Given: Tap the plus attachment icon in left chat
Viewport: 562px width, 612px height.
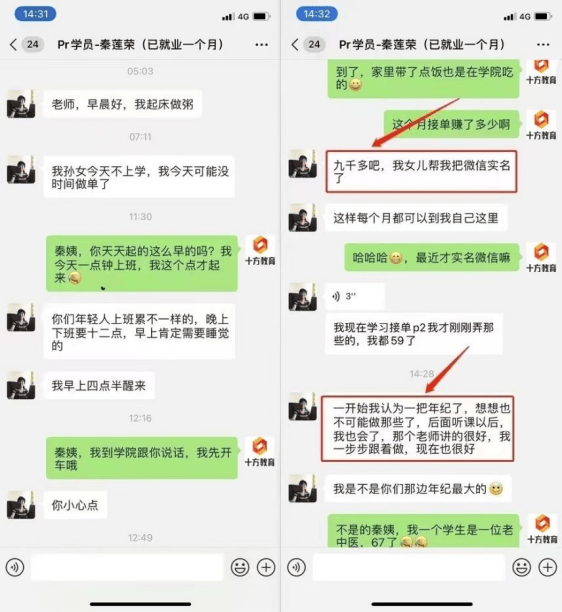Looking at the screenshot, I should coord(266,567).
